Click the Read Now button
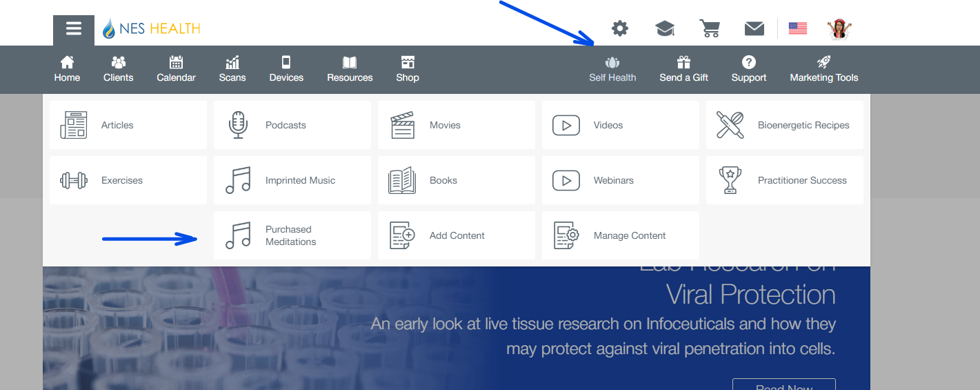 pyautogui.click(x=783, y=384)
